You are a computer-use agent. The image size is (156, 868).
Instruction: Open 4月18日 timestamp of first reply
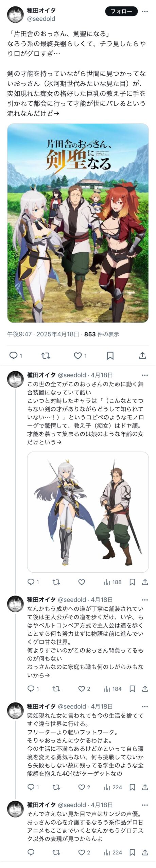click(102, 375)
